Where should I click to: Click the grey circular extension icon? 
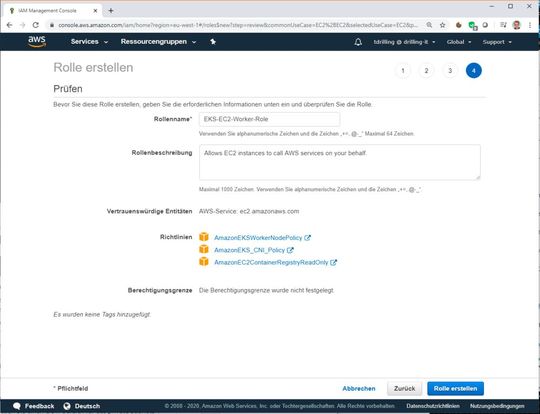[485, 25]
